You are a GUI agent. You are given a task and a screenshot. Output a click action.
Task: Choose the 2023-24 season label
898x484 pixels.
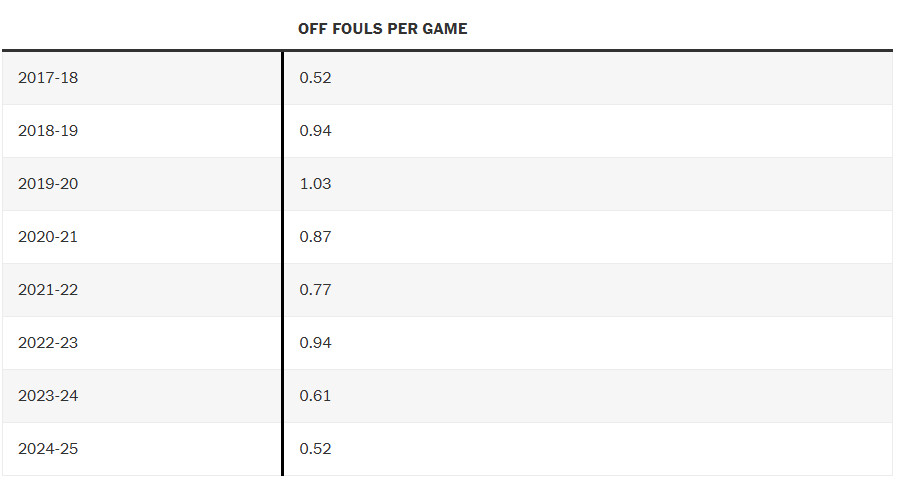click(x=48, y=396)
